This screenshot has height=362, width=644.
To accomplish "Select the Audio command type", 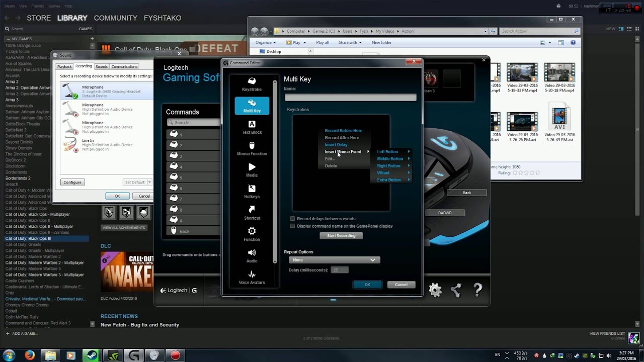I will coord(252,256).
